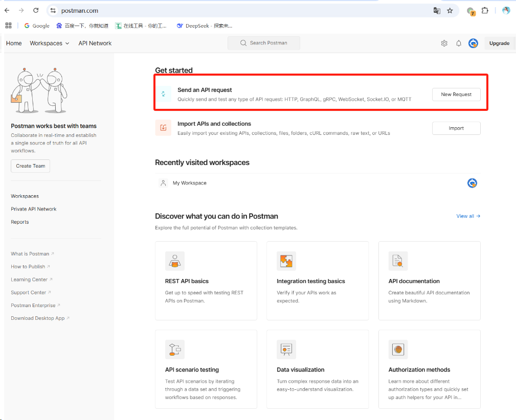The height and width of the screenshot is (420, 516).
Task: Open the API scenario testing card
Action: pos(206,369)
